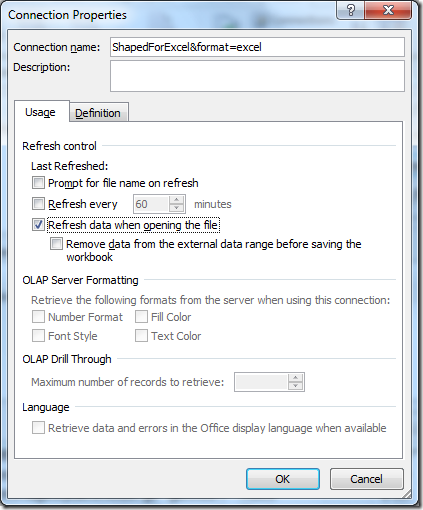The image size is (423, 510).
Task: Click down arrow of maximum records spinner
Action: click(295, 386)
